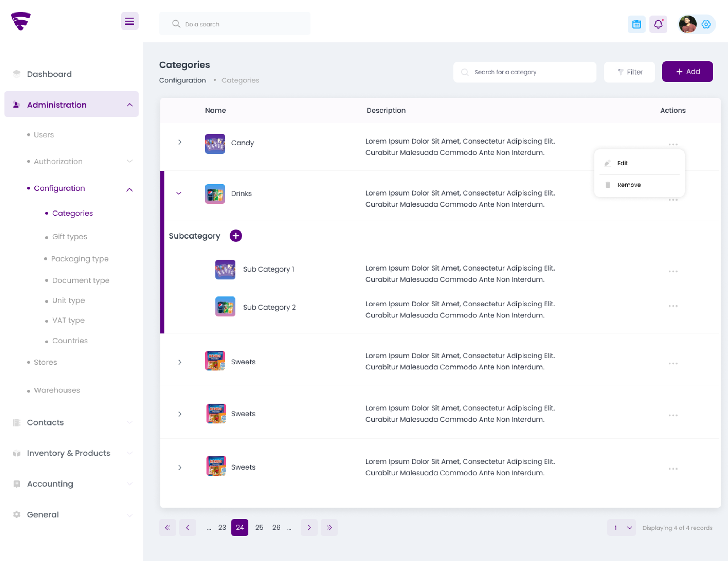Expand the first Sweets row
Image resolution: width=728 pixels, height=561 pixels.
[x=180, y=362]
